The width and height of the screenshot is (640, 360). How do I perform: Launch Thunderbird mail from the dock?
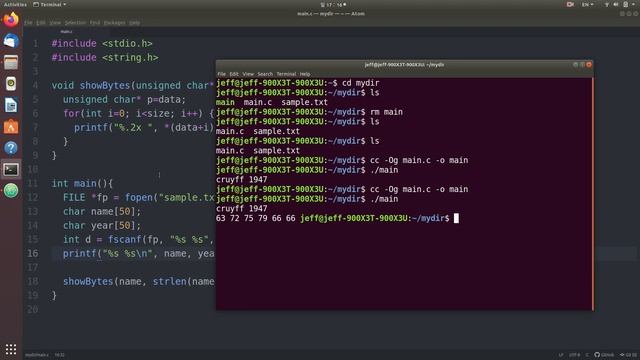click(11, 41)
